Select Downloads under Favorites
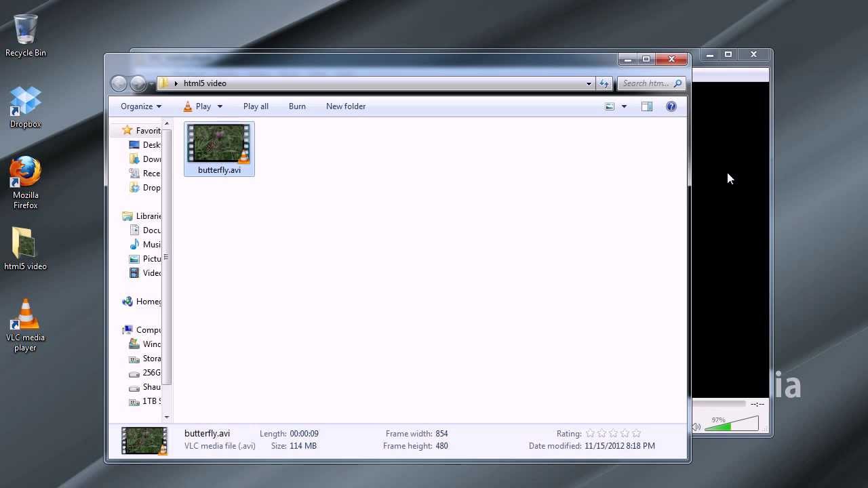This screenshot has height=488, width=868. pyautogui.click(x=145, y=159)
